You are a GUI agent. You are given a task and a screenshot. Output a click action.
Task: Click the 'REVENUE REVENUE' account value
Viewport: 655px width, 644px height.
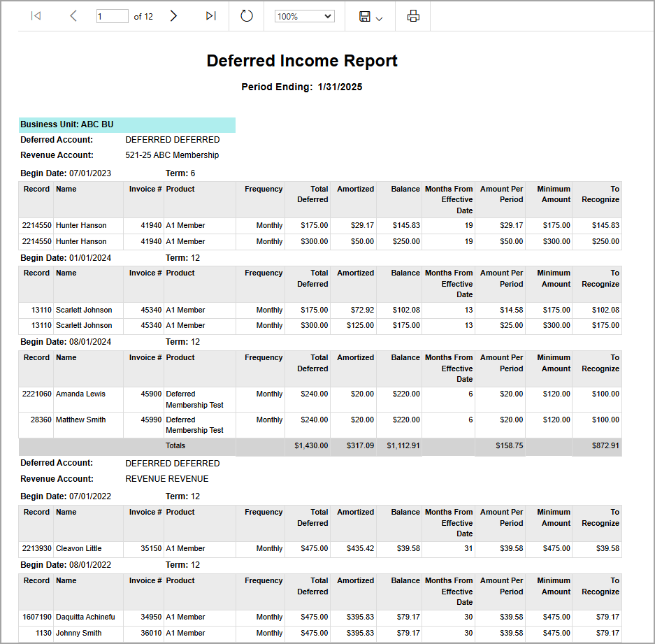click(166, 479)
